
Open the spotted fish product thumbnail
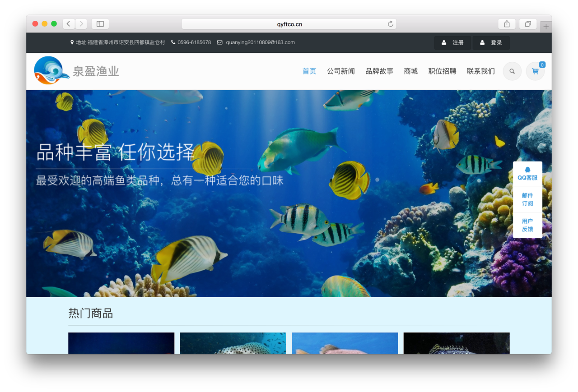[233, 343]
